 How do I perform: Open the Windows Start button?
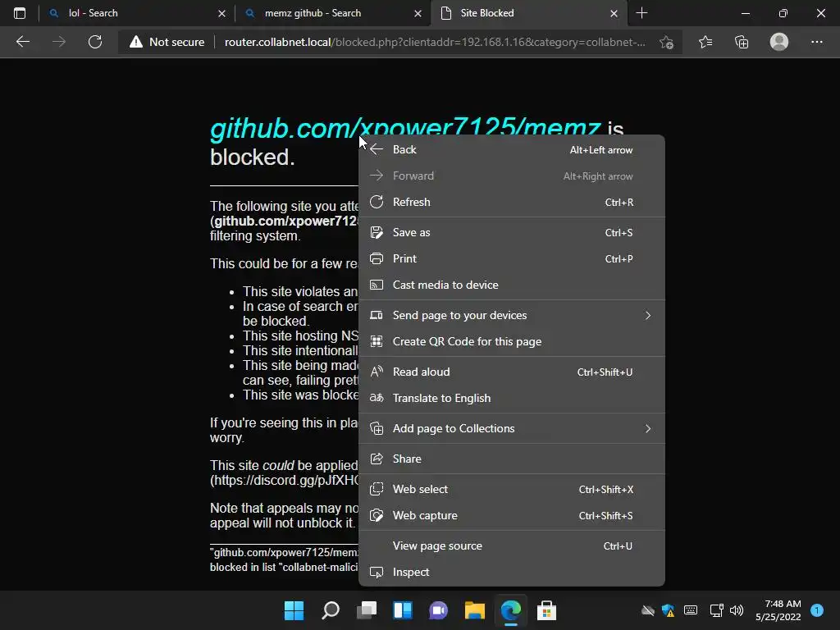[294, 610]
